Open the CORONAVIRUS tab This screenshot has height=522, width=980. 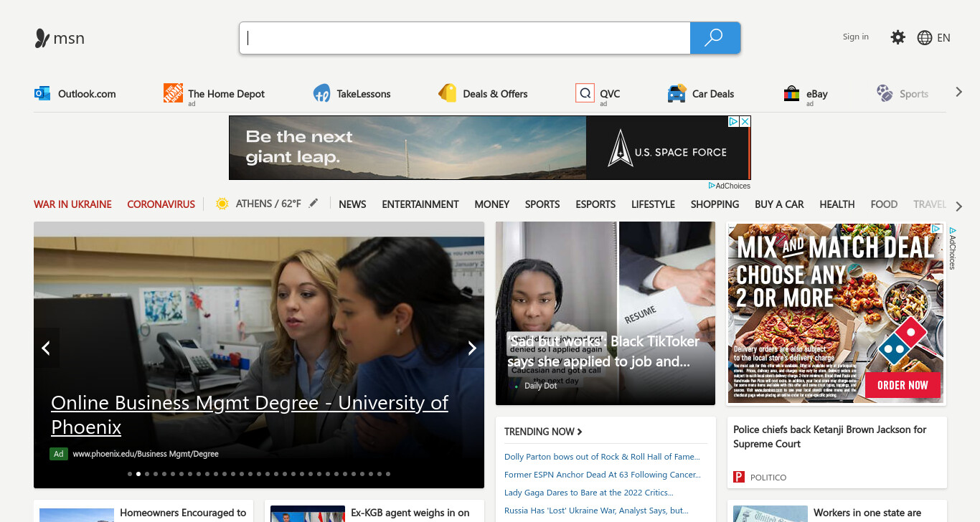click(161, 204)
